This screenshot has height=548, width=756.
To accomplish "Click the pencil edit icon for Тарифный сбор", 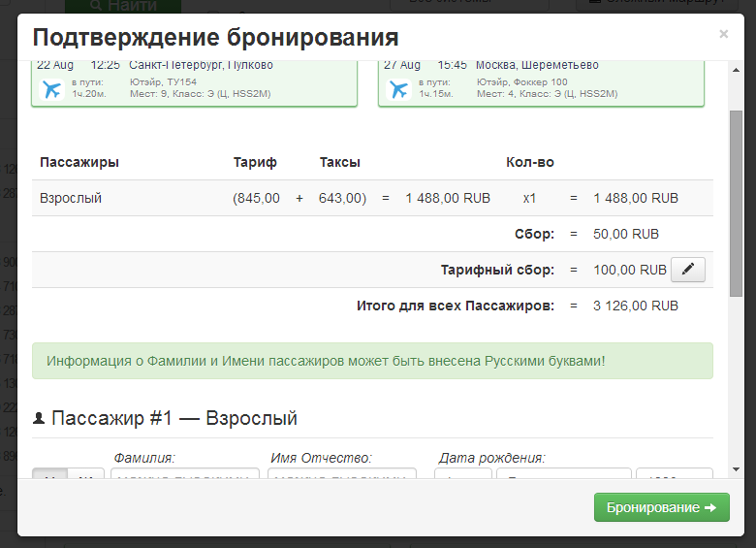I will pos(688,270).
